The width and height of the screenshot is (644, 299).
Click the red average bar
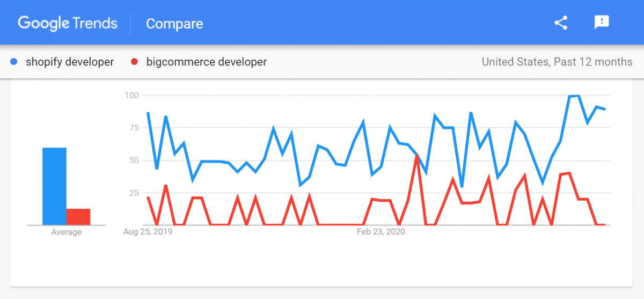pos(78,217)
